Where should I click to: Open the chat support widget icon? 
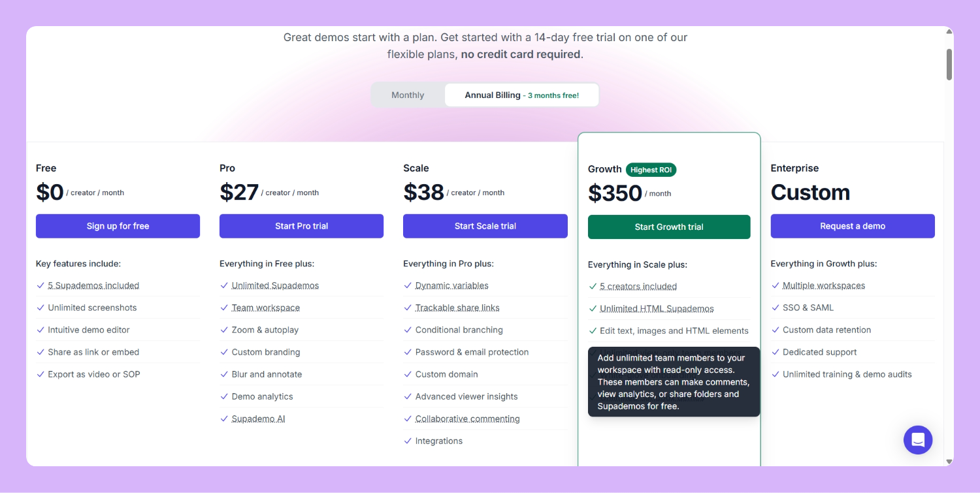[x=918, y=439]
